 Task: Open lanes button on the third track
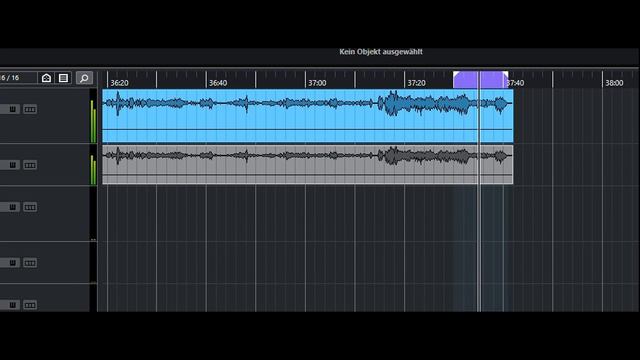[30, 207]
